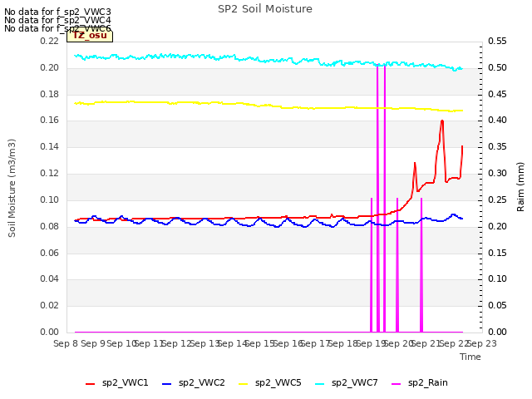Click the 0.10 left axis tick label
Screen dimensions: 532x399
[x=50, y=199]
